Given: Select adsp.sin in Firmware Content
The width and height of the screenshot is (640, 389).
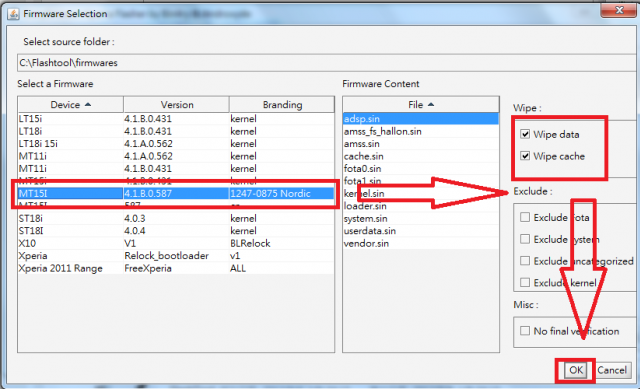Looking at the screenshot, I should click(421, 119).
